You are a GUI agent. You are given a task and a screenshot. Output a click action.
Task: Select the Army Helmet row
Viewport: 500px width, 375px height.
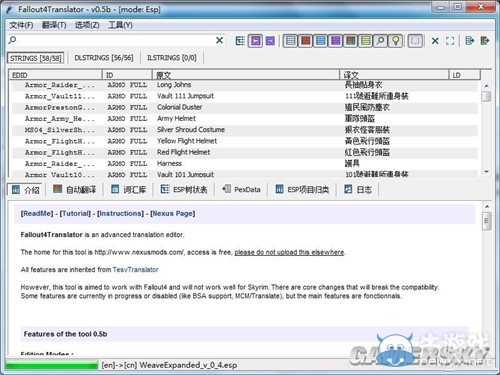(245, 119)
